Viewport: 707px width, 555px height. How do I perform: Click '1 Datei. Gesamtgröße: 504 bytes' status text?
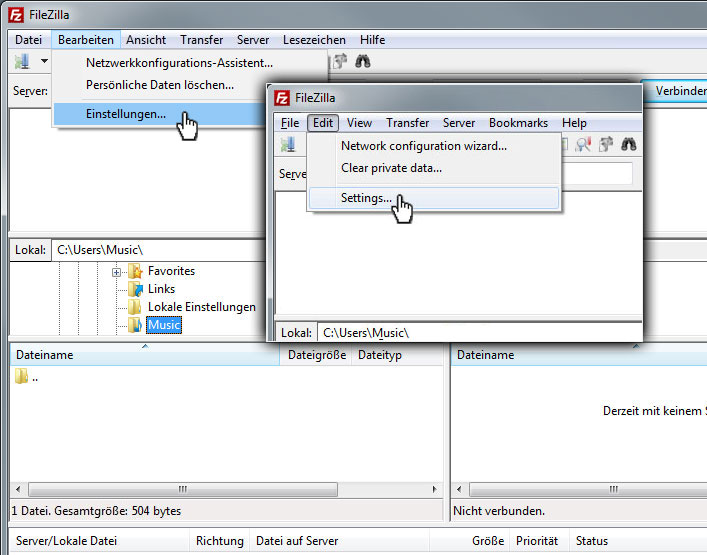(96, 511)
